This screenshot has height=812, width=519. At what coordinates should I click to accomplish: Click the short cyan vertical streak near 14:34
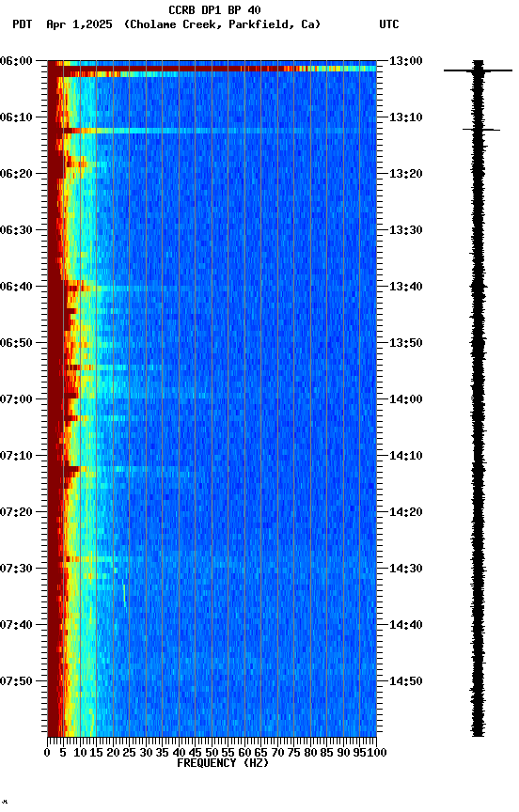tap(124, 595)
